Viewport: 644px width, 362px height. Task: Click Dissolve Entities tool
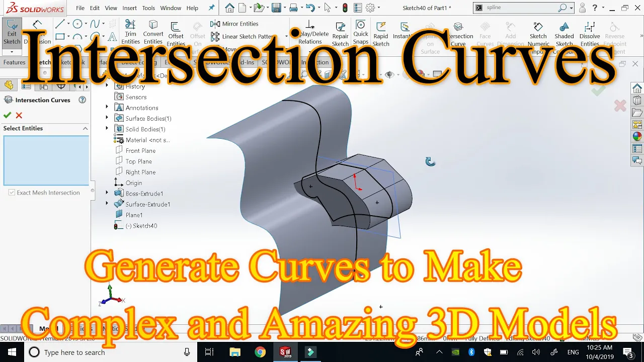click(x=590, y=34)
